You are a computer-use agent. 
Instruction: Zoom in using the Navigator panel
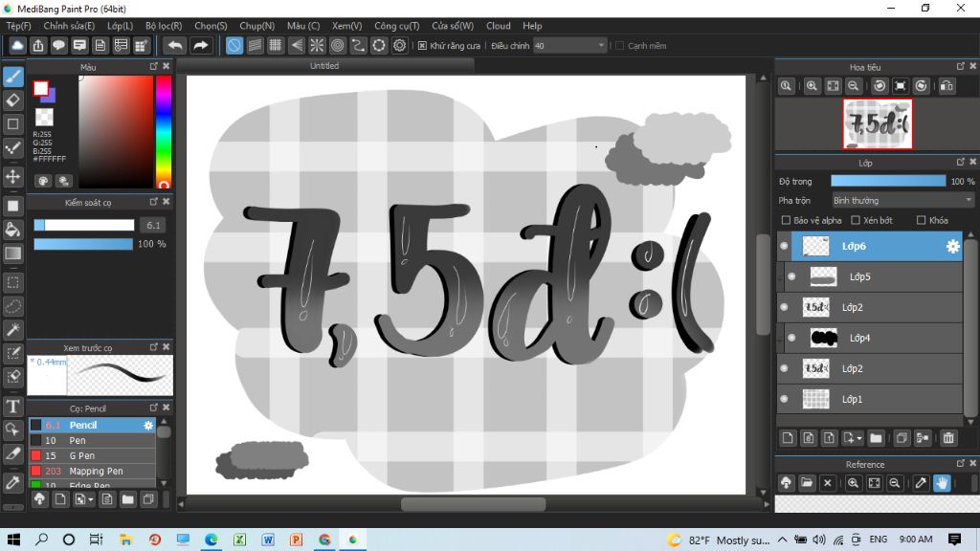tap(812, 86)
